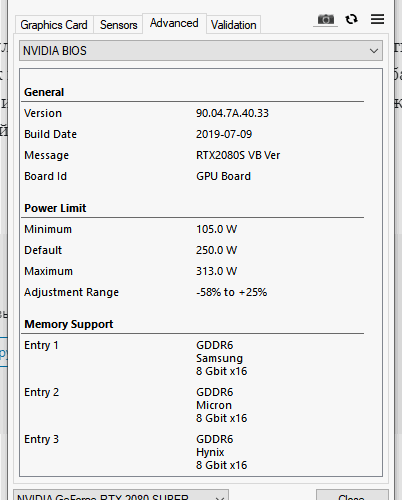Click the Power Limit section heading

click(55, 208)
